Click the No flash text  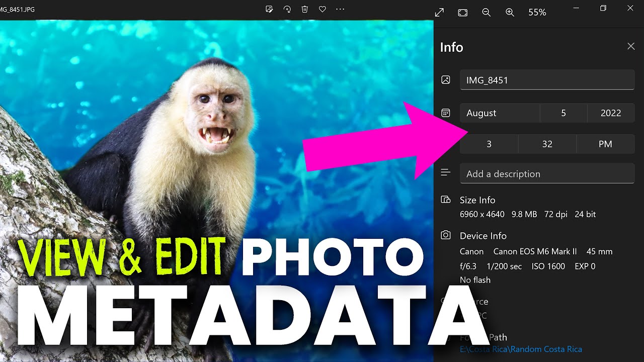point(475,280)
